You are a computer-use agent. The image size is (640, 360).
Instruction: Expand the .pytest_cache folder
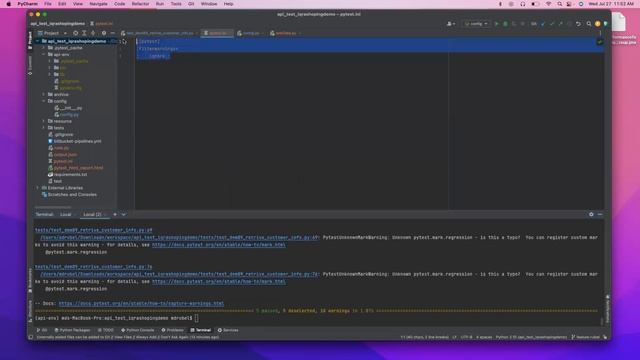click(44, 48)
